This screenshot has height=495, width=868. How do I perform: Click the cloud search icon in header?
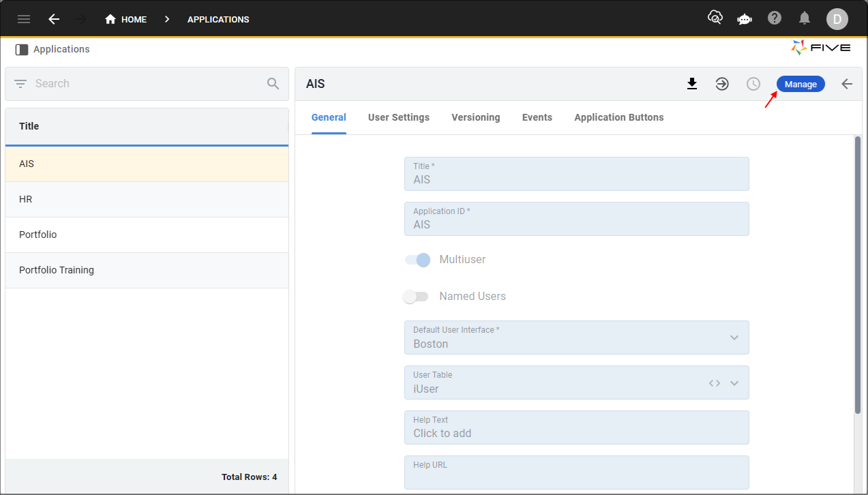tap(715, 18)
